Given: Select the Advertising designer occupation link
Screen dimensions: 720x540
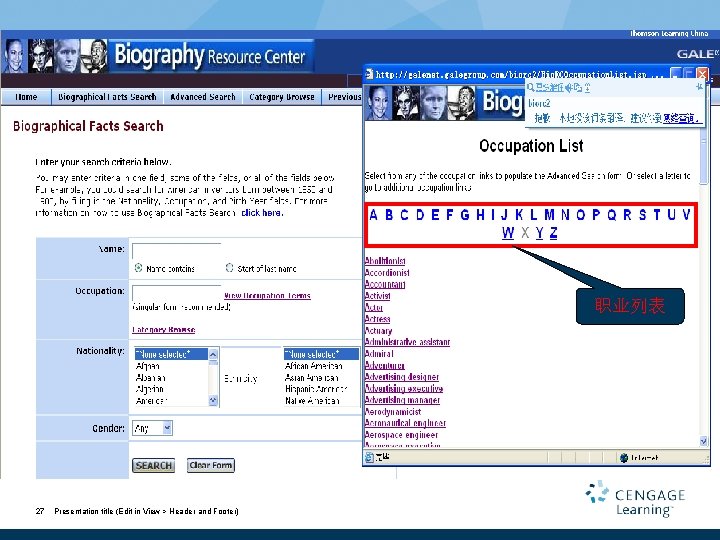Looking at the screenshot, I should tap(402, 377).
